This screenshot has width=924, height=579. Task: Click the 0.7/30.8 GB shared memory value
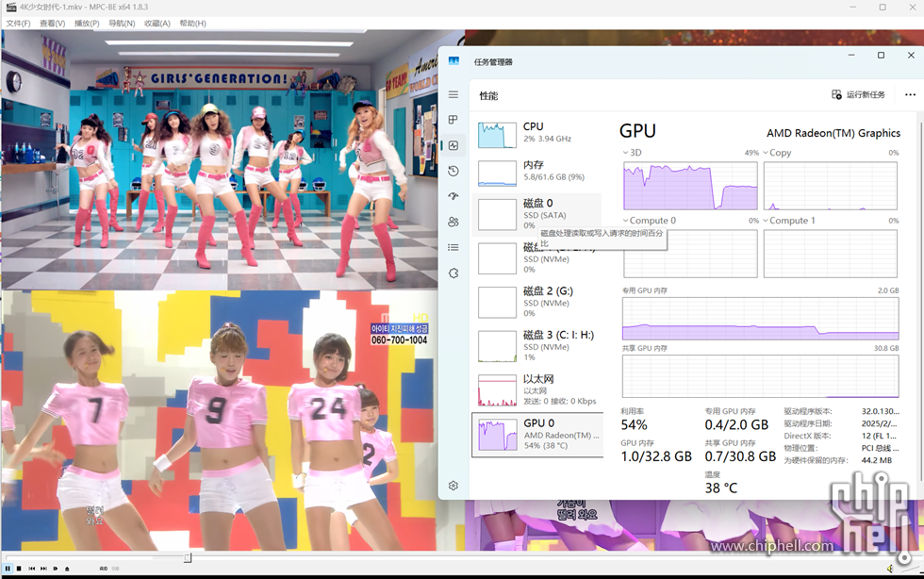[740, 456]
